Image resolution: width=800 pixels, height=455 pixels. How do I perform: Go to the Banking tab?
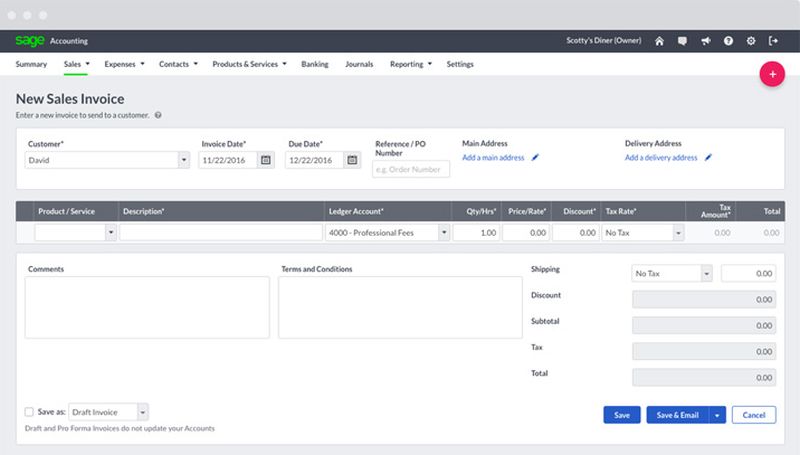coord(315,64)
